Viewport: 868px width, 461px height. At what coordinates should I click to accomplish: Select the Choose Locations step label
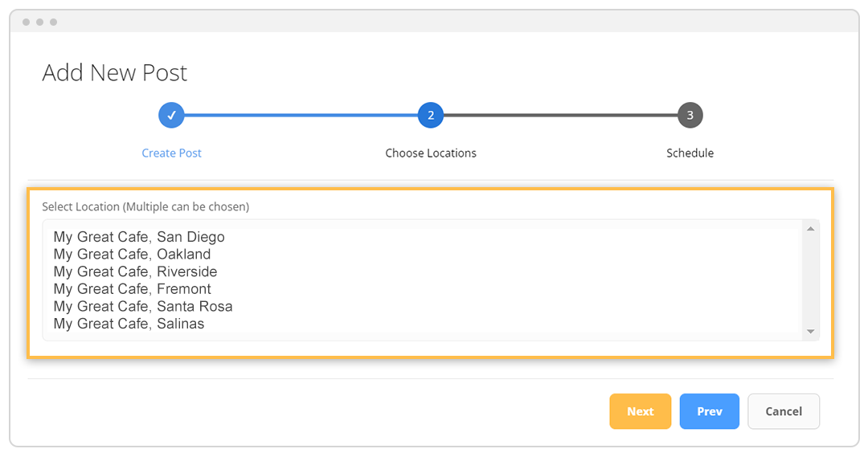[431, 153]
